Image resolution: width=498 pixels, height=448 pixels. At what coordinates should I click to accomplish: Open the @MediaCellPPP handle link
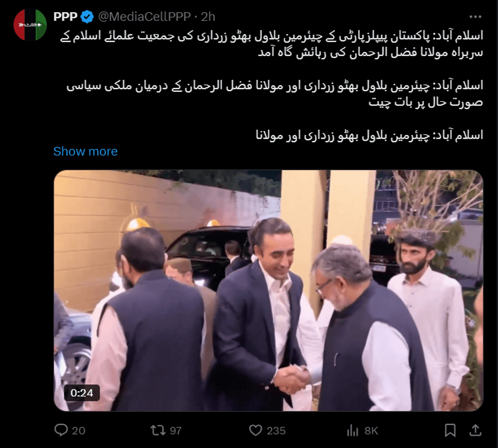(144, 17)
